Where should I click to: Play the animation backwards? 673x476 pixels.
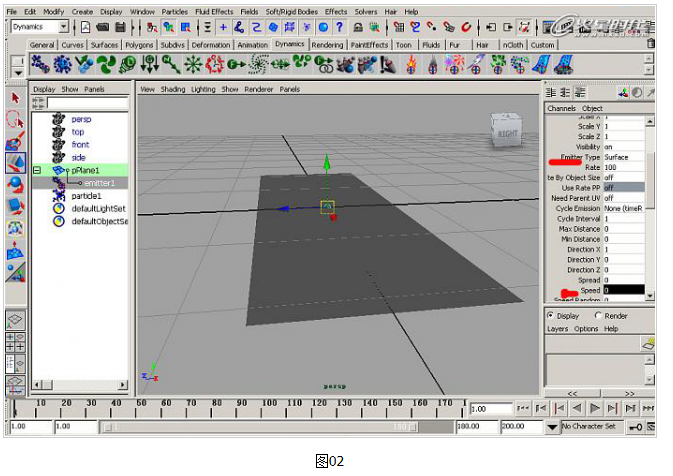coord(577,408)
